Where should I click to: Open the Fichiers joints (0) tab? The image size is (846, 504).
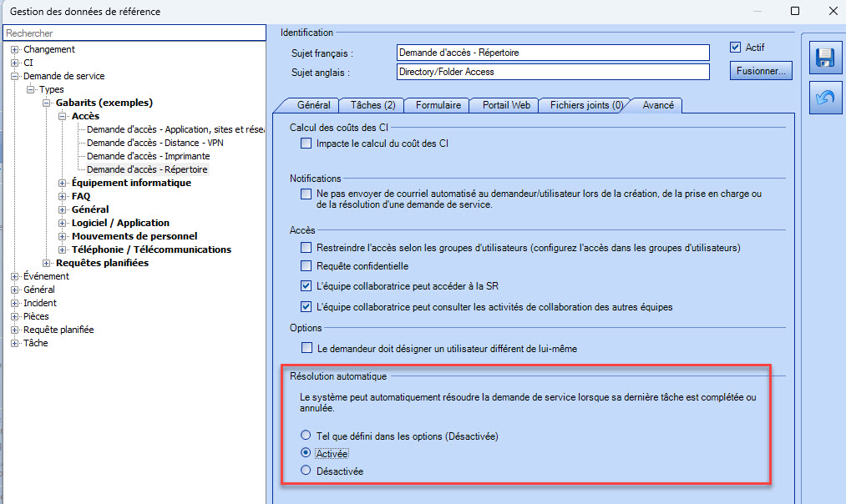point(585,105)
